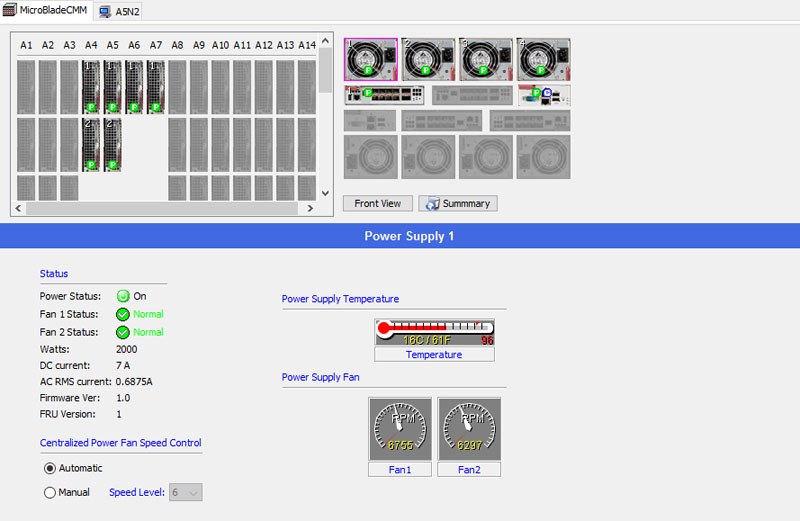Click the Fan2 RPM gauge

coord(469,429)
